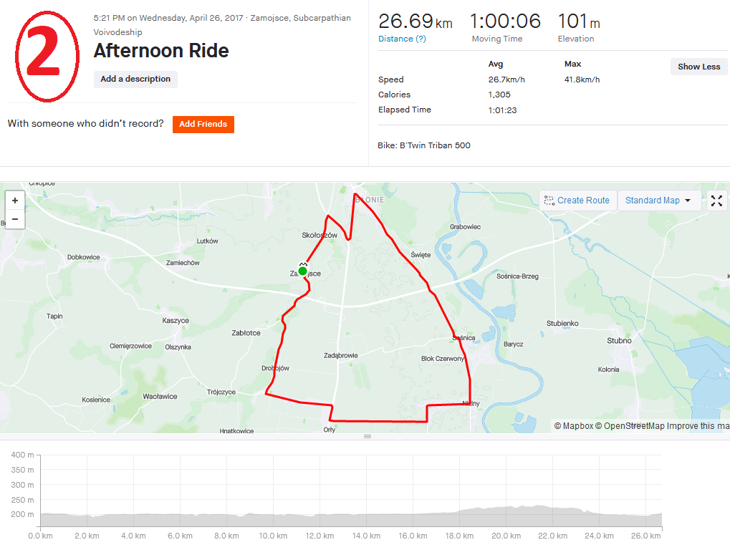Viewport: 730px width, 560px height.
Task: Click the Stubno town label on map
Action: (619, 341)
